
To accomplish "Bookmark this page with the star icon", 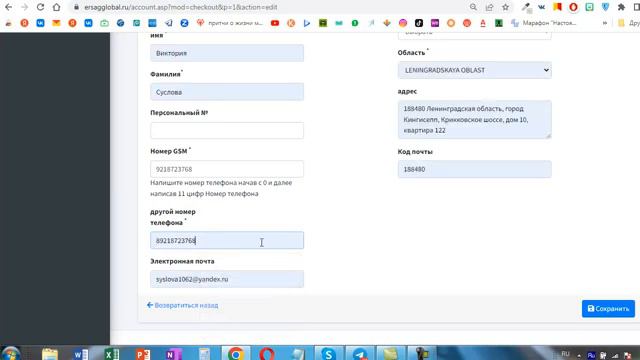I will (x=506, y=7).
